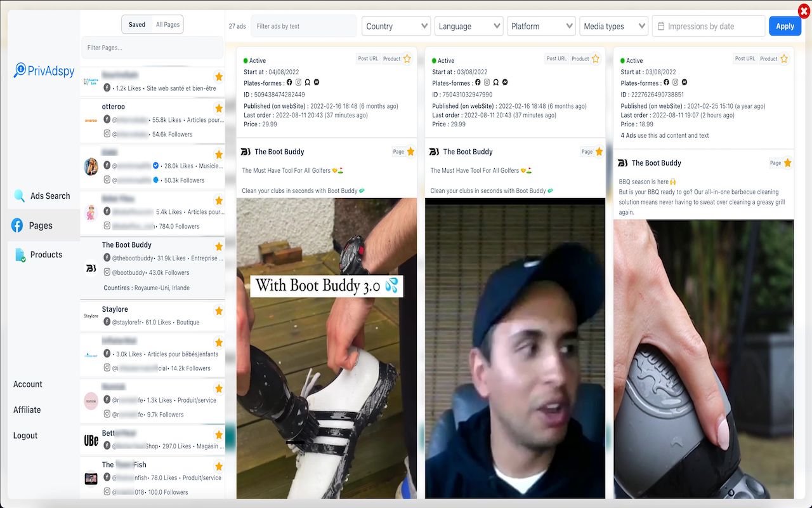Click the Products icon in the left sidebar

click(x=18, y=254)
